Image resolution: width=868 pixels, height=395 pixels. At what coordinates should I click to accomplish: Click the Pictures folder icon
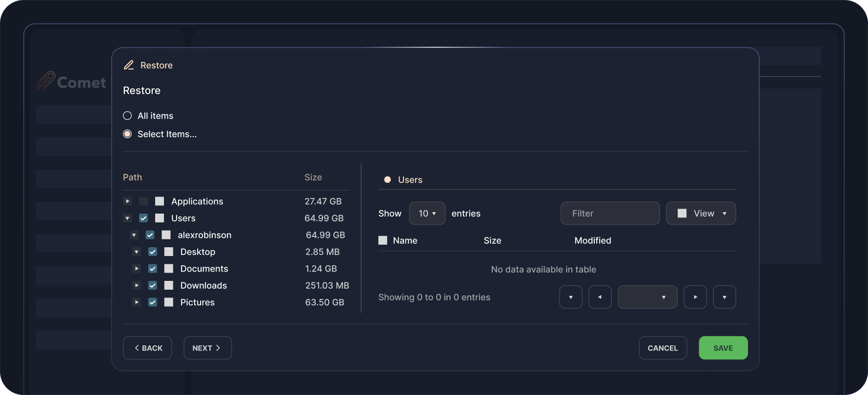pyautogui.click(x=169, y=302)
